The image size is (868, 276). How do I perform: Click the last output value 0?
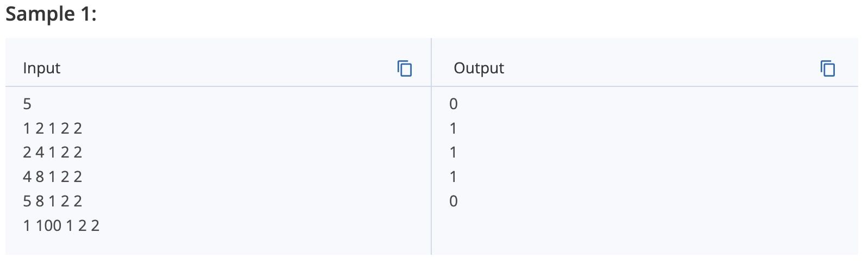(454, 201)
